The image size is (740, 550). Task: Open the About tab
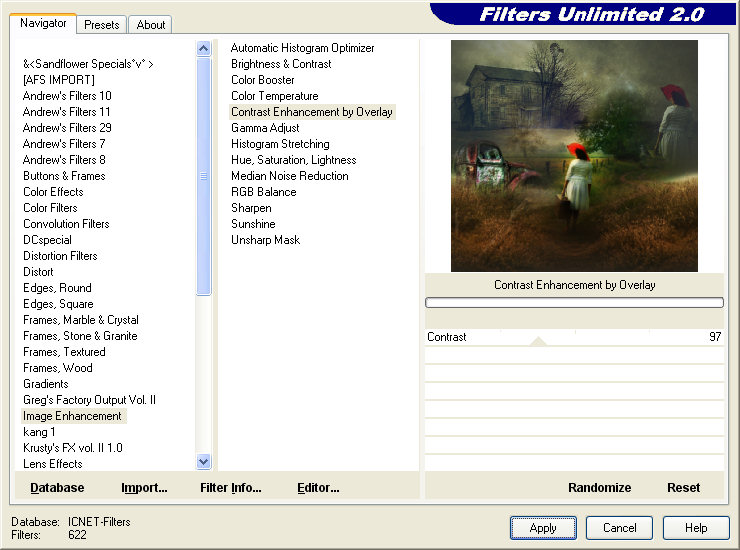tap(151, 25)
